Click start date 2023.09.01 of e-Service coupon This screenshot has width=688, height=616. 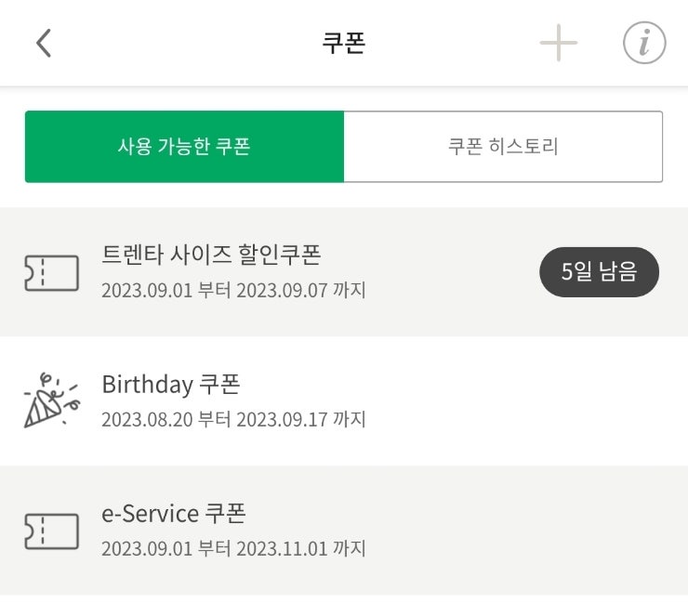tap(147, 549)
